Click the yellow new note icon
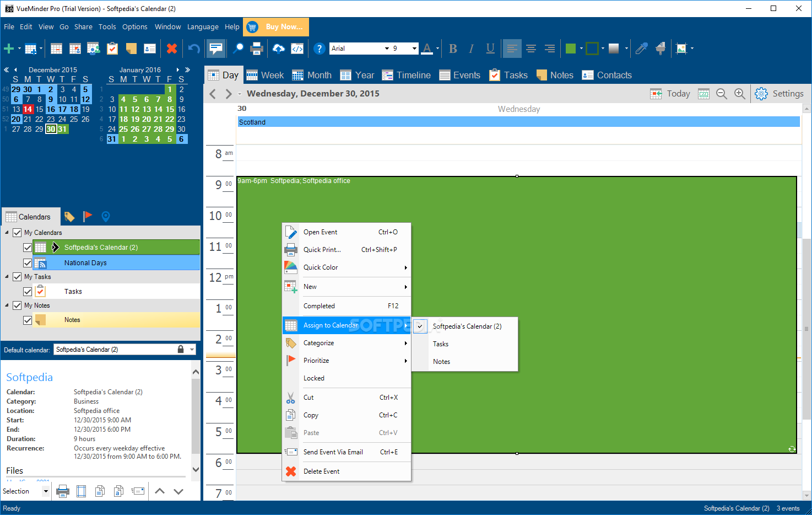Viewport: 812px width, 515px height. click(131, 49)
